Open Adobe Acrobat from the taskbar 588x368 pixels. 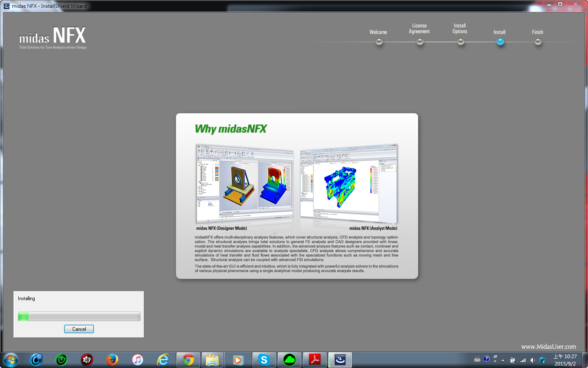click(x=315, y=360)
